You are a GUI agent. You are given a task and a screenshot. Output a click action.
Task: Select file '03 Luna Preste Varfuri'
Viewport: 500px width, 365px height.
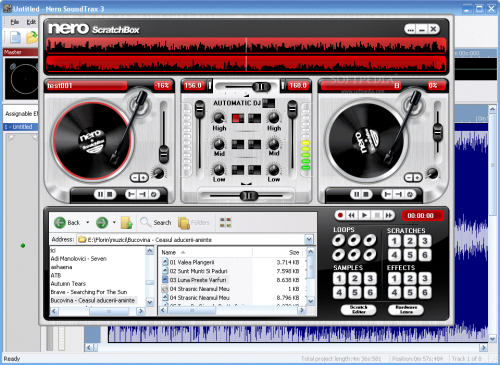coord(198,280)
